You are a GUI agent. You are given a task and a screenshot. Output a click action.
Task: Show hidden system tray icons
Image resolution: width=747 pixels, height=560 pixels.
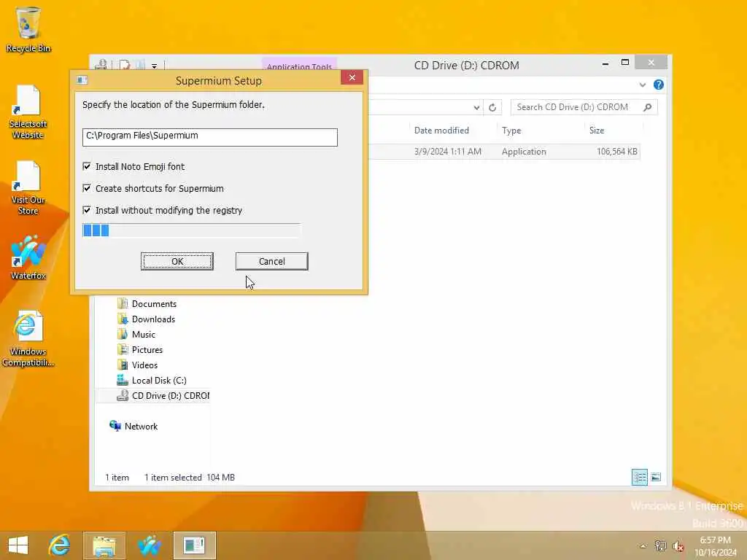(x=643, y=546)
